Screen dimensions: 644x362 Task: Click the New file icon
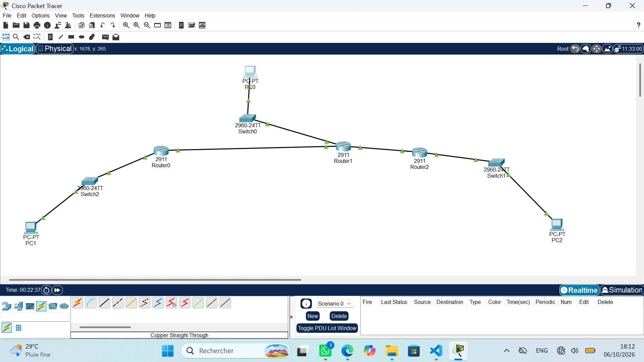[x=5, y=25]
